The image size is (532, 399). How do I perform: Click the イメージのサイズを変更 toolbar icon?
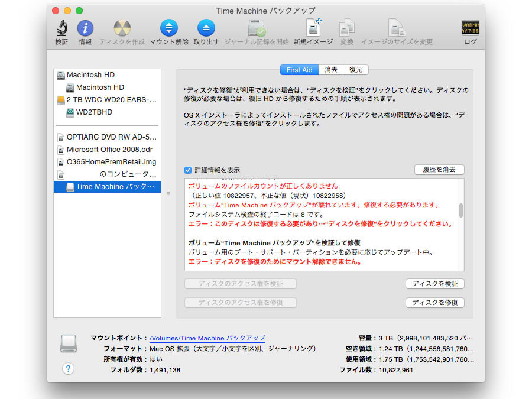point(397,28)
